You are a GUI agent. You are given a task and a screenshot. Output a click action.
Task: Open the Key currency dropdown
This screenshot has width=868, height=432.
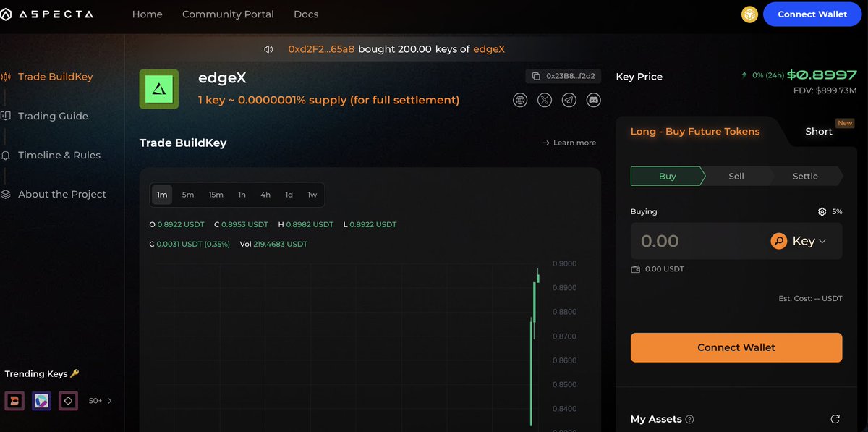(x=799, y=241)
